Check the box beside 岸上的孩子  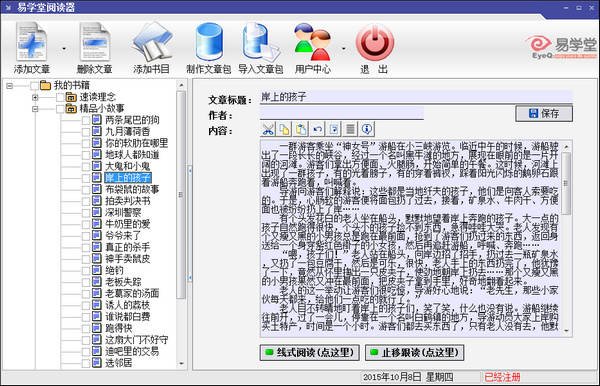point(86,178)
